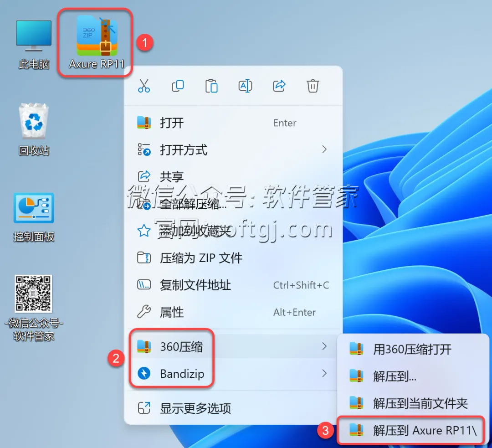Viewport: 492px width, 448px height.
Task: Click the Cut scissors icon
Action: (144, 86)
